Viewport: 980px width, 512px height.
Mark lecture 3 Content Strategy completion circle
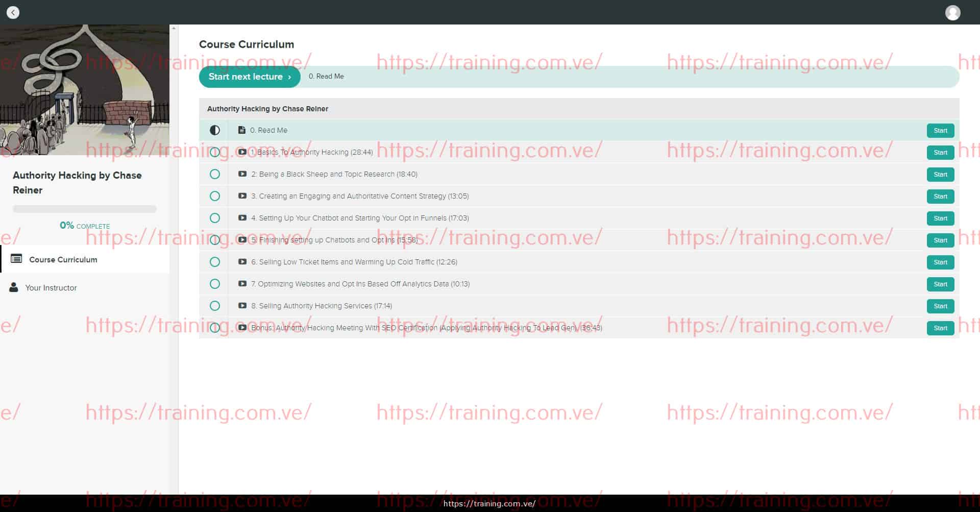[215, 196]
